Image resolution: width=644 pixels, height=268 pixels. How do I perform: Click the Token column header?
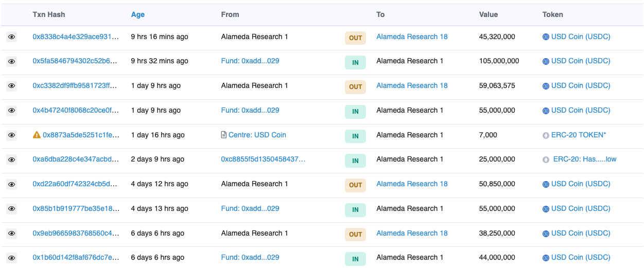coord(553,14)
